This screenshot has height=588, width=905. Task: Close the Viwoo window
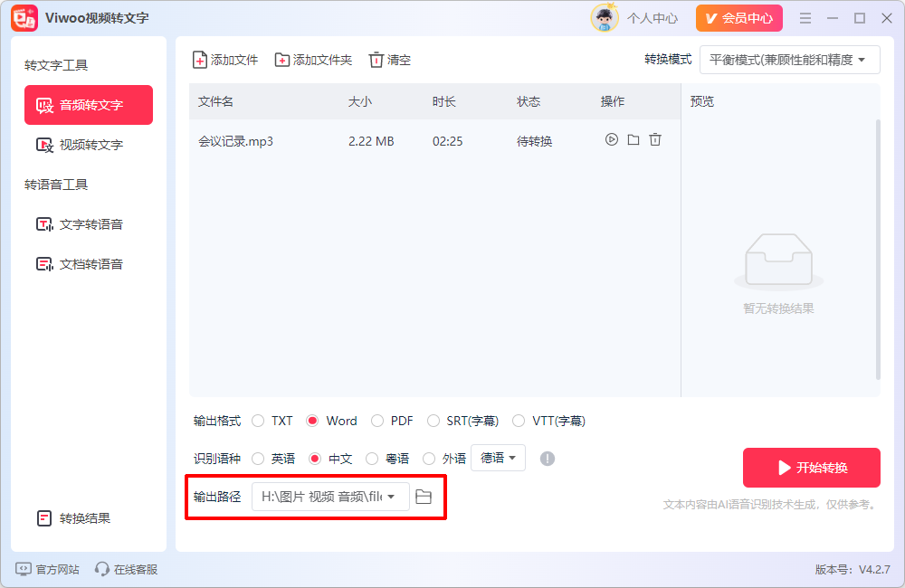887,18
